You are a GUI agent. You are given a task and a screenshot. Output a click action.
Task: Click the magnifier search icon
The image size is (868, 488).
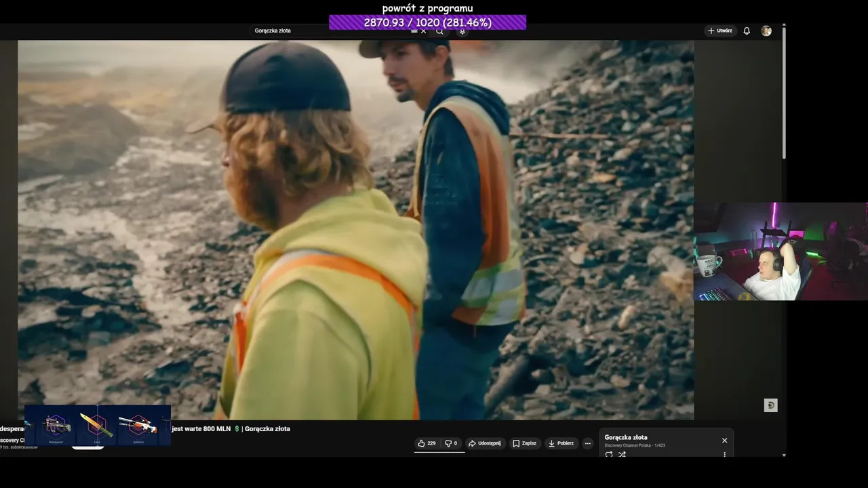(439, 31)
